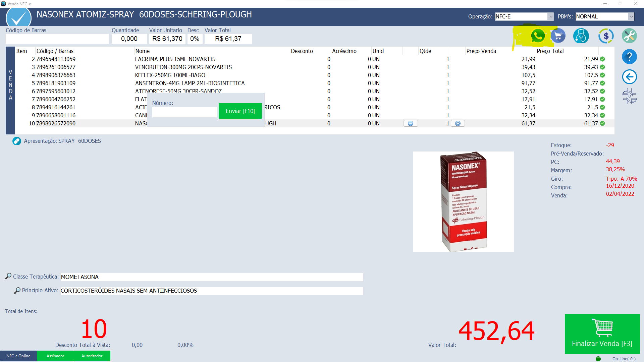
Task: Click the Número input field
Action: tap(184, 112)
